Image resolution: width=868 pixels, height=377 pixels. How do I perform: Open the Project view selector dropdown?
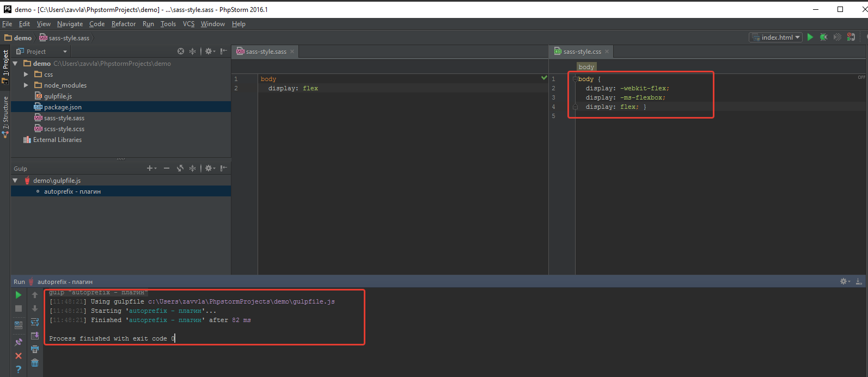[x=42, y=51]
